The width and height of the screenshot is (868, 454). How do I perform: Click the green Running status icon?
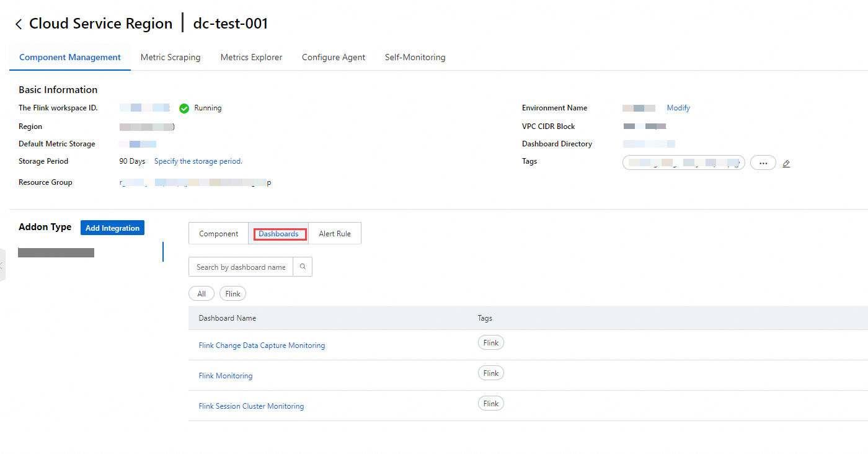pos(184,109)
